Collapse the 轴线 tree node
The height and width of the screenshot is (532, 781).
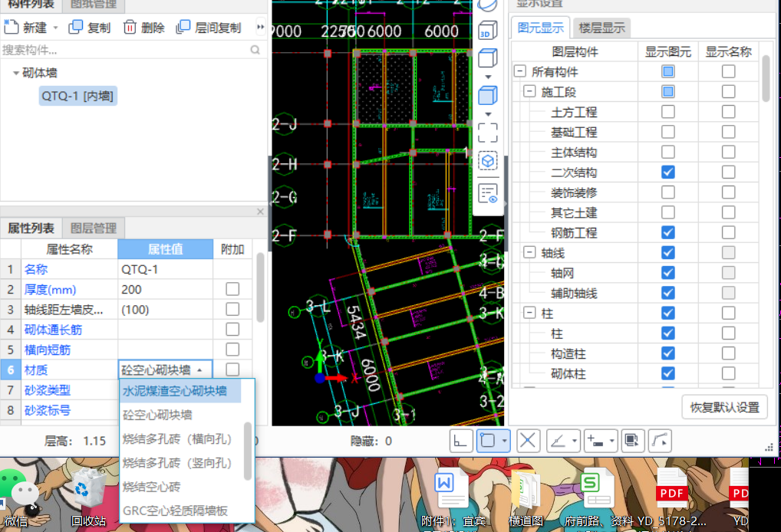click(529, 252)
